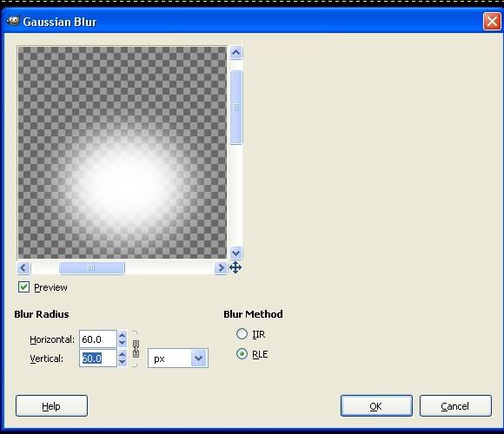Open the px unit dropdown
This screenshot has height=434, width=504.
178,358
